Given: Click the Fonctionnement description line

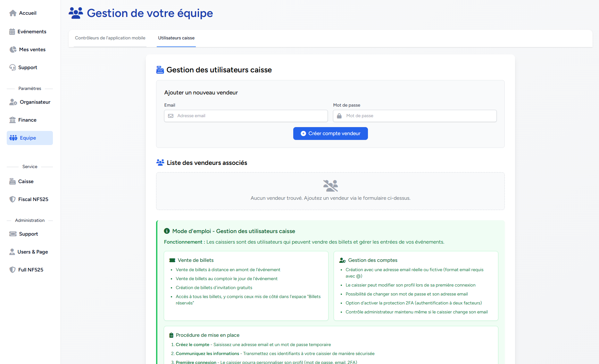Looking at the screenshot, I should [304, 242].
